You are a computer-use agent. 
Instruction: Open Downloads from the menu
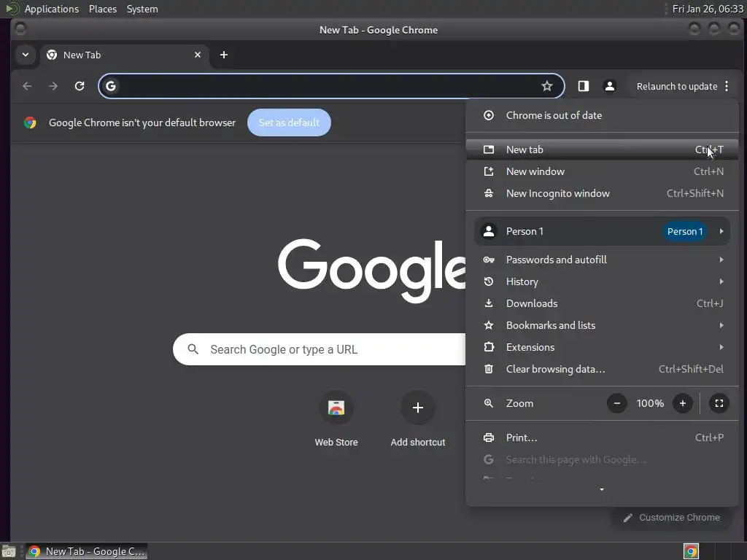602,303
